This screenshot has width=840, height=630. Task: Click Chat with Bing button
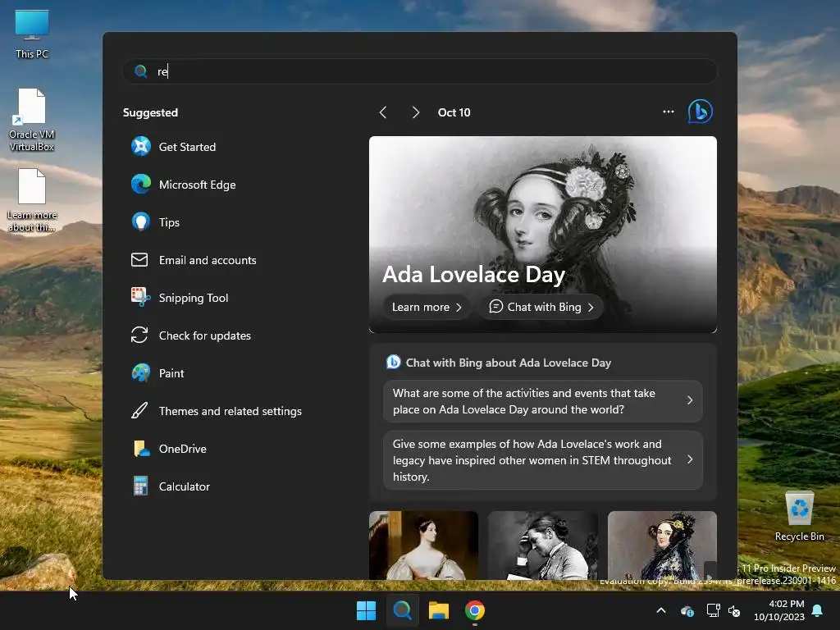tap(541, 307)
